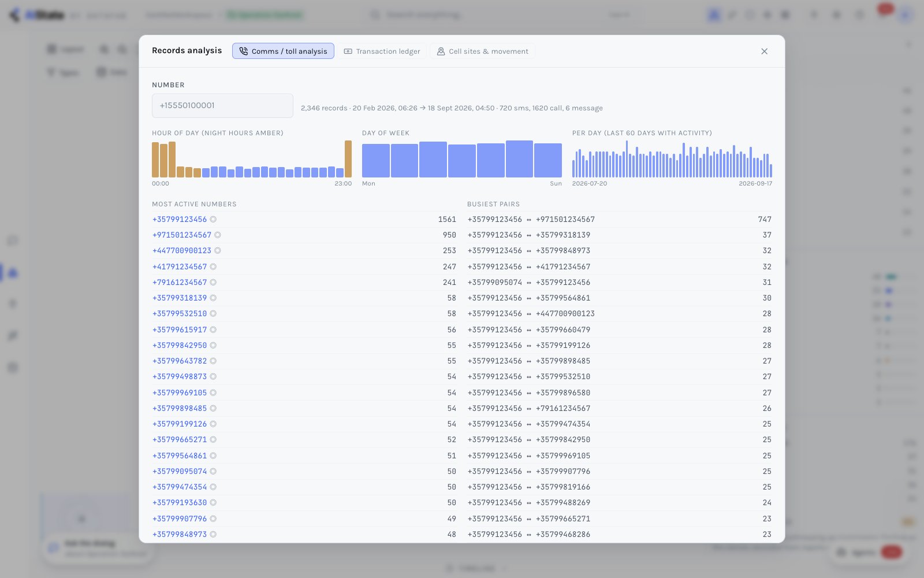
Task: Click the target icon beside +79161234567
Action: click(x=213, y=283)
